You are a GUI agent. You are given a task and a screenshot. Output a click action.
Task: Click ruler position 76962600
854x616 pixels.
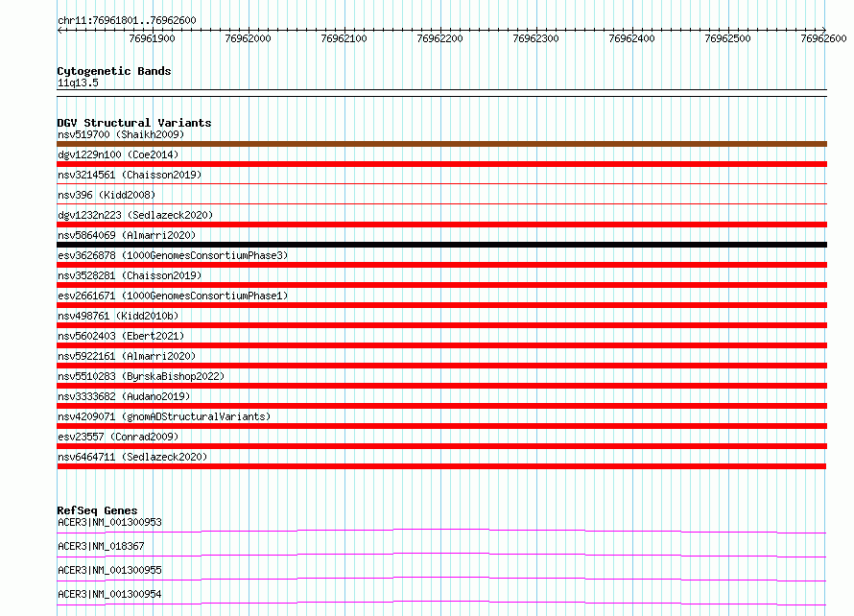tap(823, 38)
